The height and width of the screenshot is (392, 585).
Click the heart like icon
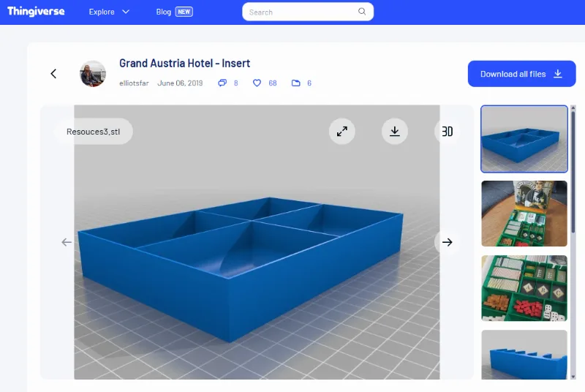[257, 83]
